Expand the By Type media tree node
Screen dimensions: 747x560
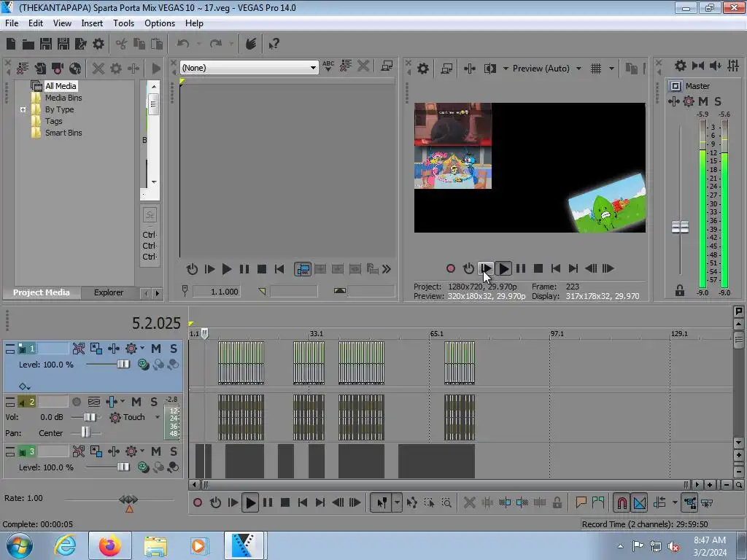(x=23, y=109)
